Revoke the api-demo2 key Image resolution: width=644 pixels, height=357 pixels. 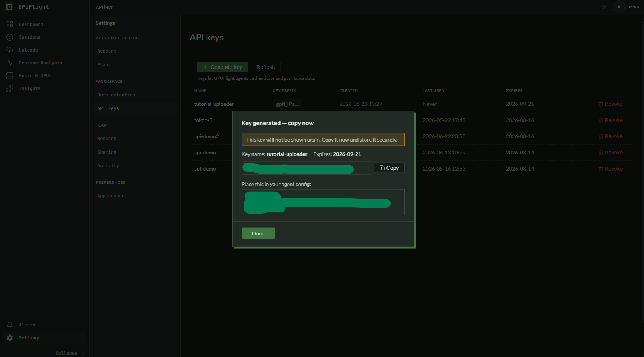[x=610, y=136]
